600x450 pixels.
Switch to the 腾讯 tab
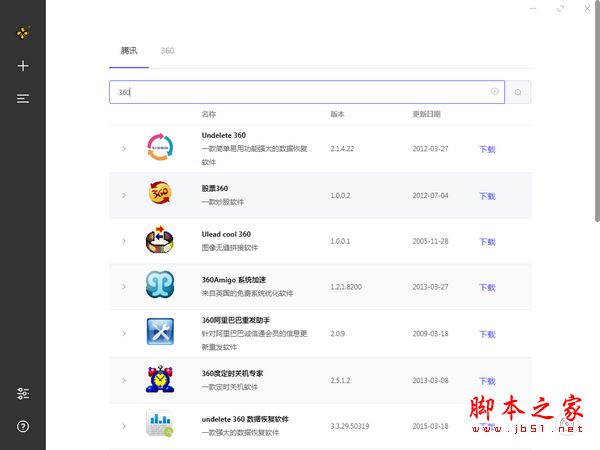click(129, 51)
